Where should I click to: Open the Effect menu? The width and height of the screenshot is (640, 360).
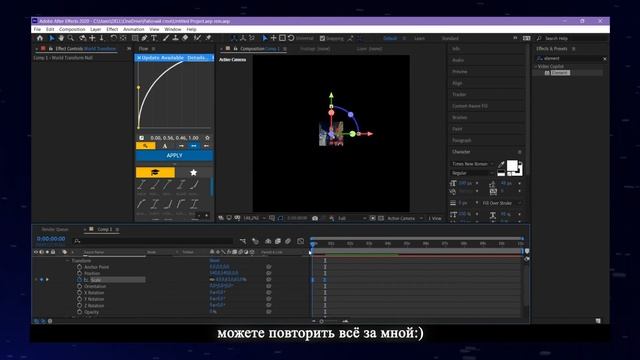pos(112,29)
